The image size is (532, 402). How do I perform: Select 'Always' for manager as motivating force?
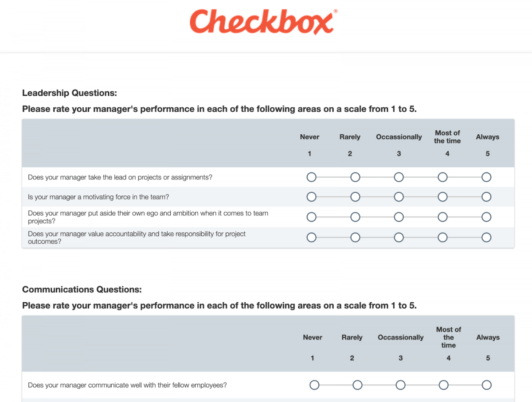coord(486,197)
